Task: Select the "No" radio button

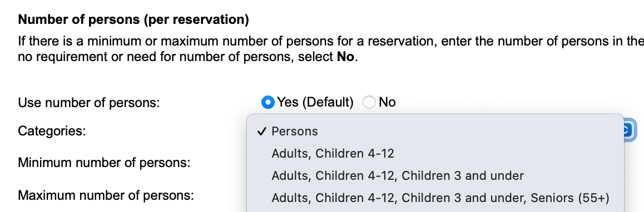Action: pos(369,102)
